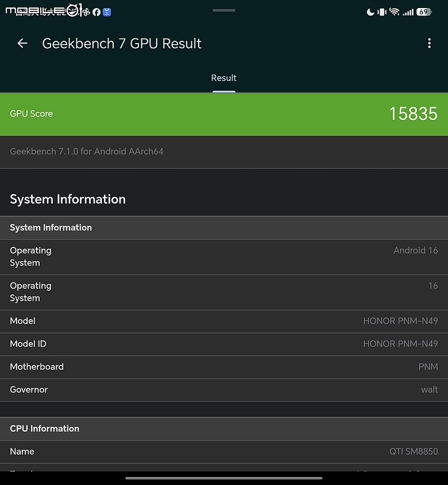
Task: Tap the Facebook notification icon
Action: point(96,12)
